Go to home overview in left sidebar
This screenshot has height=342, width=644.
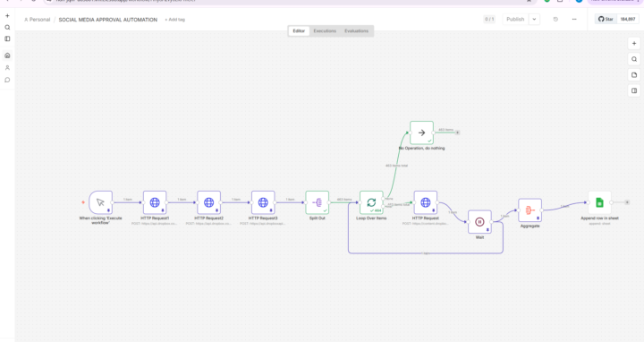pyautogui.click(x=7, y=56)
